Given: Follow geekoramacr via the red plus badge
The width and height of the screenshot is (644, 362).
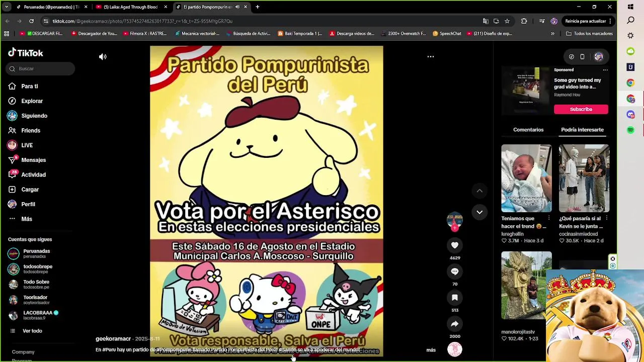Looking at the screenshot, I should pyautogui.click(x=455, y=228).
